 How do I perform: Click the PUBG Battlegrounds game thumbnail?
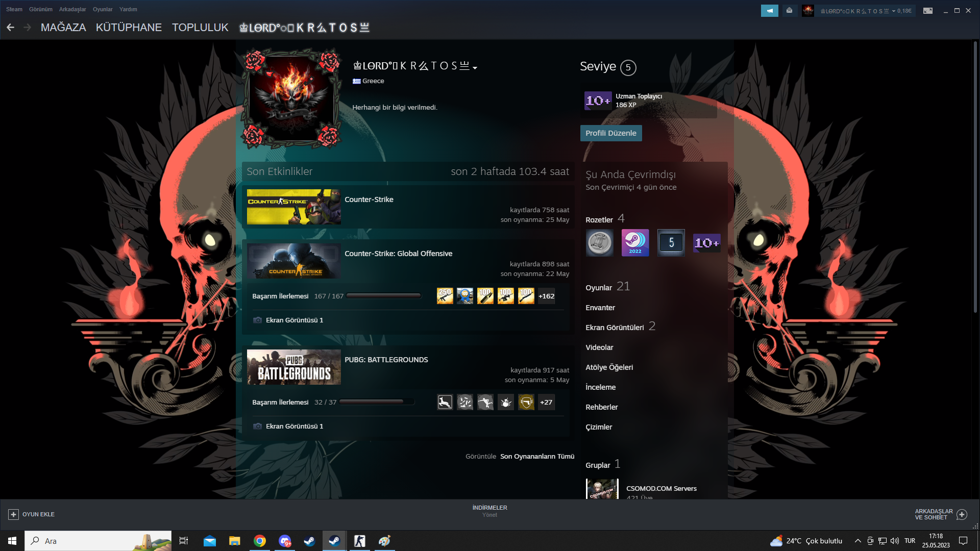[293, 367]
